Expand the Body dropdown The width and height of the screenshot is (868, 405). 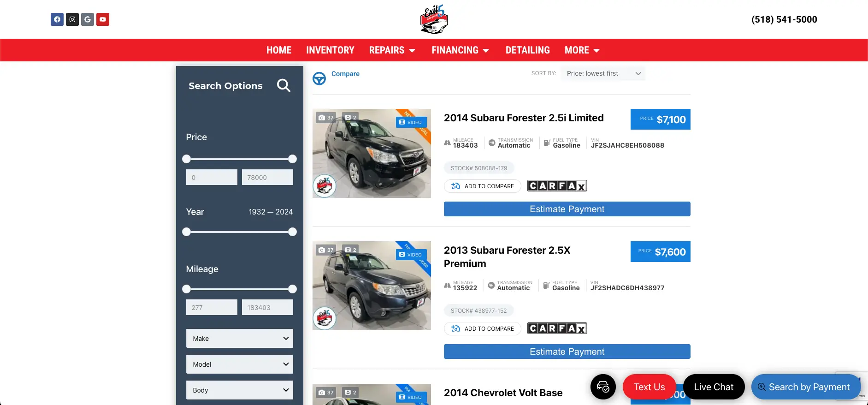coord(240,390)
